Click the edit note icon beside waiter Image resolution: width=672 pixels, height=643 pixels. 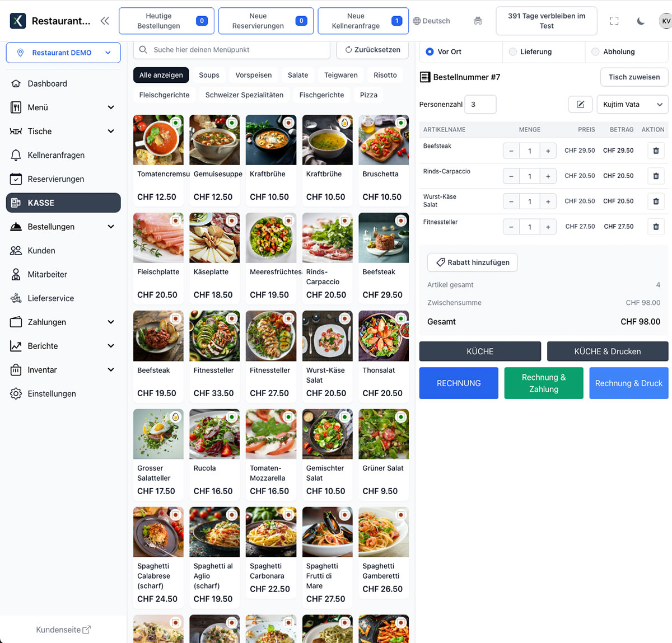click(580, 105)
